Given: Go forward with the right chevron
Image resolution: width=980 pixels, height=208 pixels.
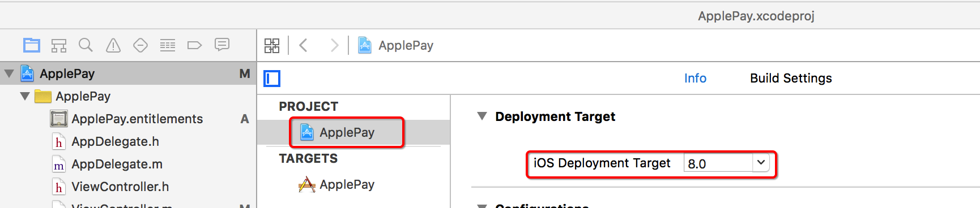Looking at the screenshot, I should pyautogui.click(x=334, y=45).
